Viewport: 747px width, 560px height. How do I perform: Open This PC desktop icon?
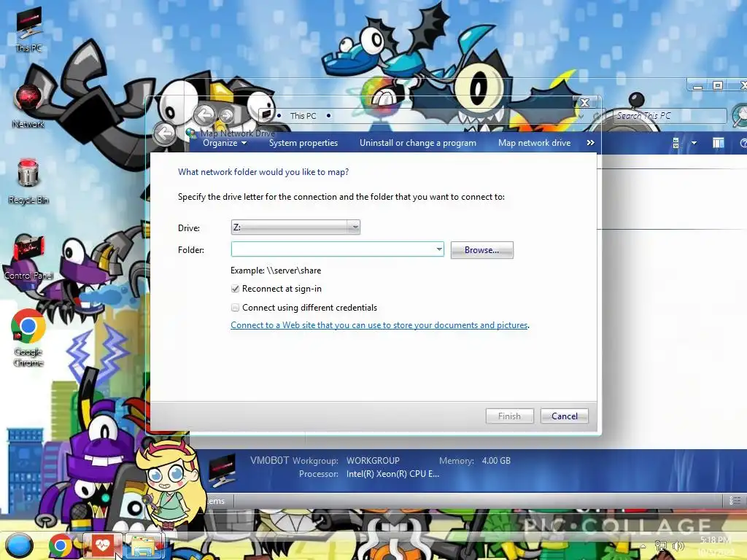click(x=28, y=29)
